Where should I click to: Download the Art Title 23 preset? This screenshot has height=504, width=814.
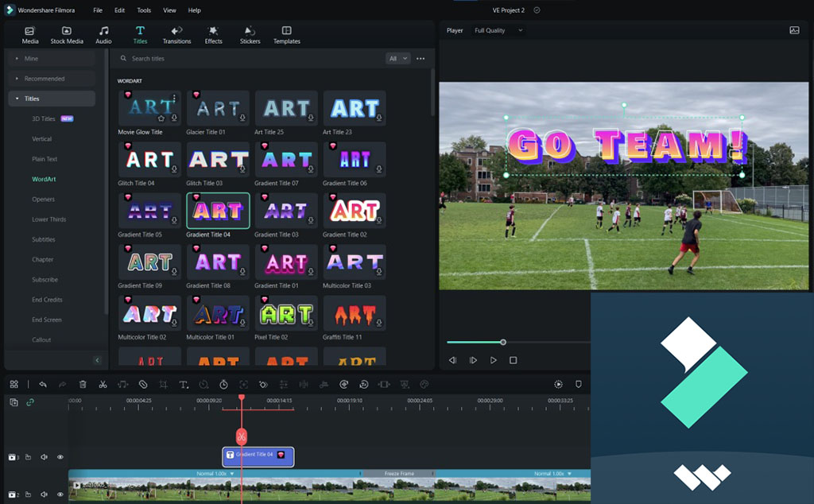tap(379, 118)
